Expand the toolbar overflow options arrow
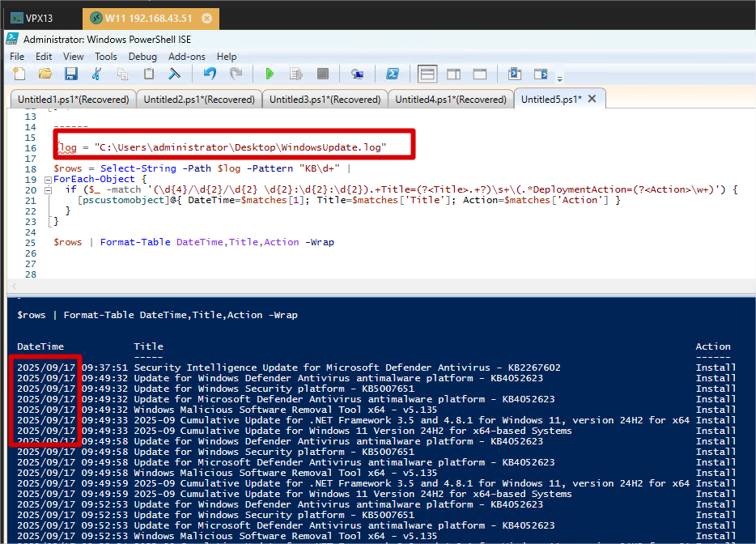This screenshot has width=756, height=544. click(x=559, y=79)
